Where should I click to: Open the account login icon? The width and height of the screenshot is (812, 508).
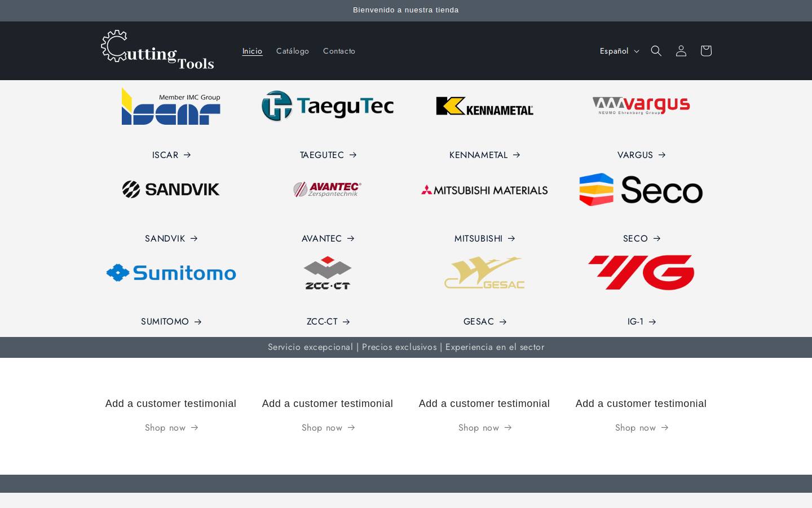tap(681, 51)
